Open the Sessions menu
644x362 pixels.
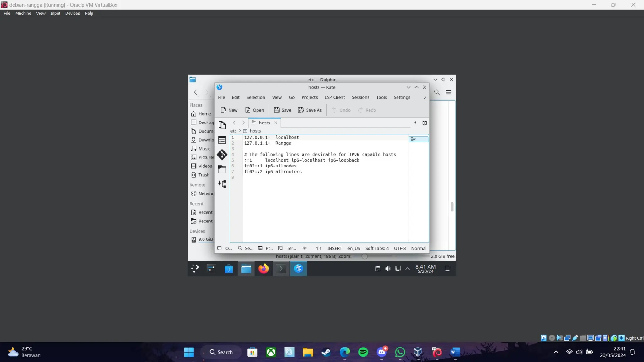pos(360,97)
